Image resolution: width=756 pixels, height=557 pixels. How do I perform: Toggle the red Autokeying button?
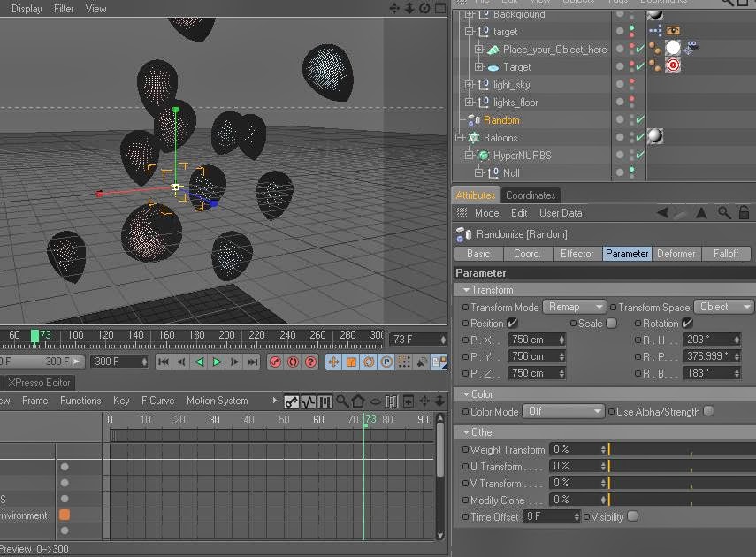294,362
